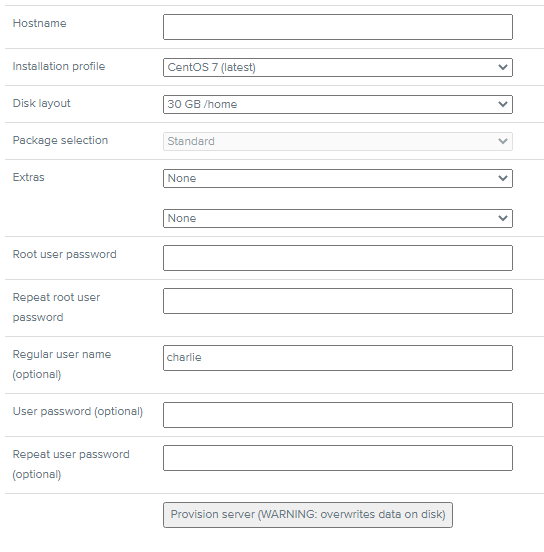544x552 pixels.
Task: Click the Hostname text field
Action: [x=338, y=27]
